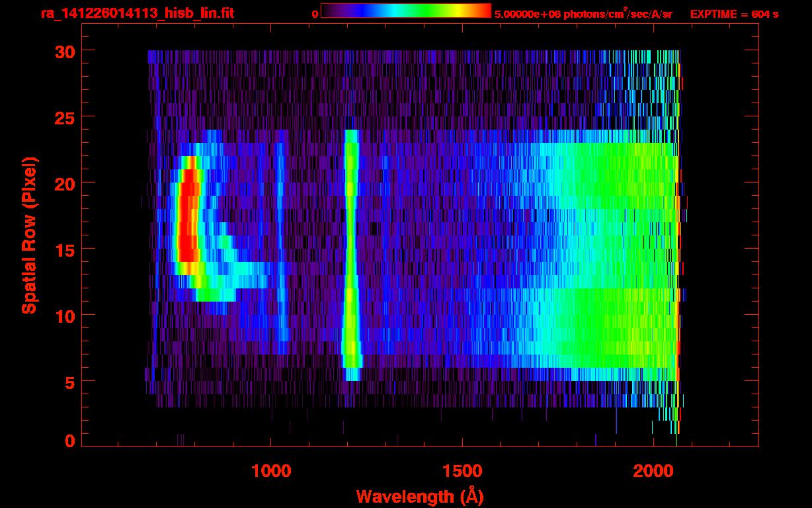Click the filename ra_141226014113_hisb_lin.fit
812x508 pixels.
[x=137, y=13]
